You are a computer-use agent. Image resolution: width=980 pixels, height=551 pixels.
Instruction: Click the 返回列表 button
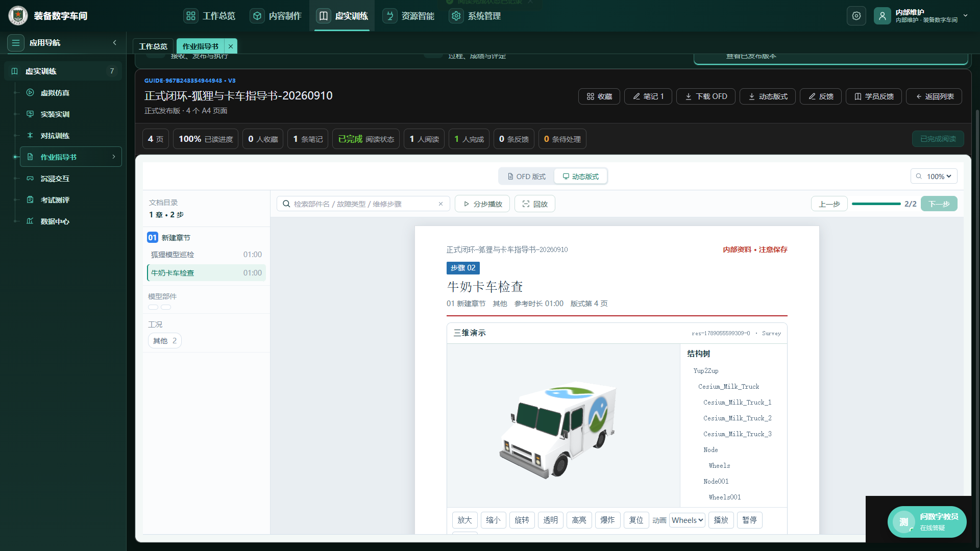(934, 96)
